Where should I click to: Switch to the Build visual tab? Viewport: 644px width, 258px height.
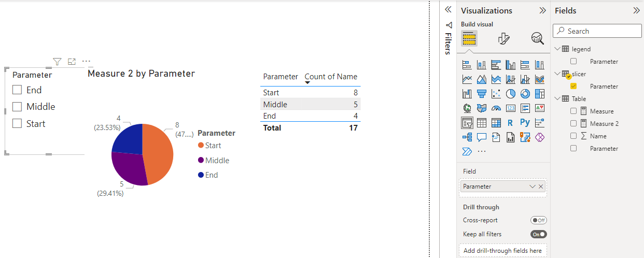469,38
